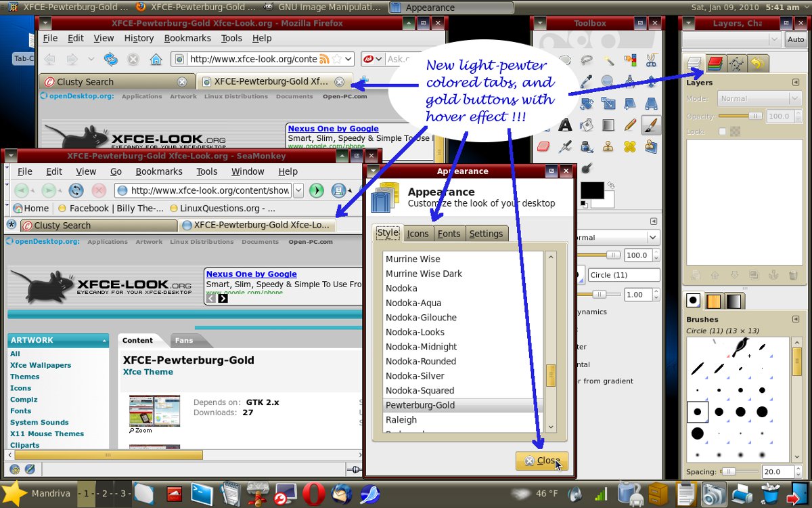Switch to Icons tab in Appearance
Image resolution: width=812 pixels, height=508 pixels.
pyautogui.click(x=418, y=234)
